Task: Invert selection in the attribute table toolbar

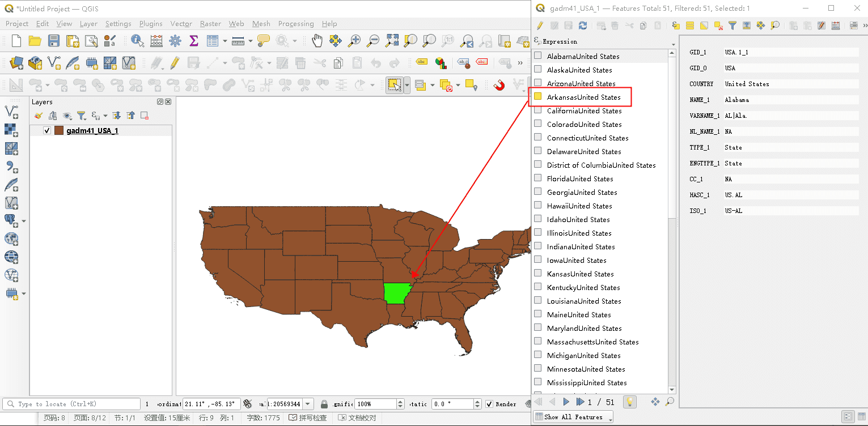Action: click(x=704, y=25)
